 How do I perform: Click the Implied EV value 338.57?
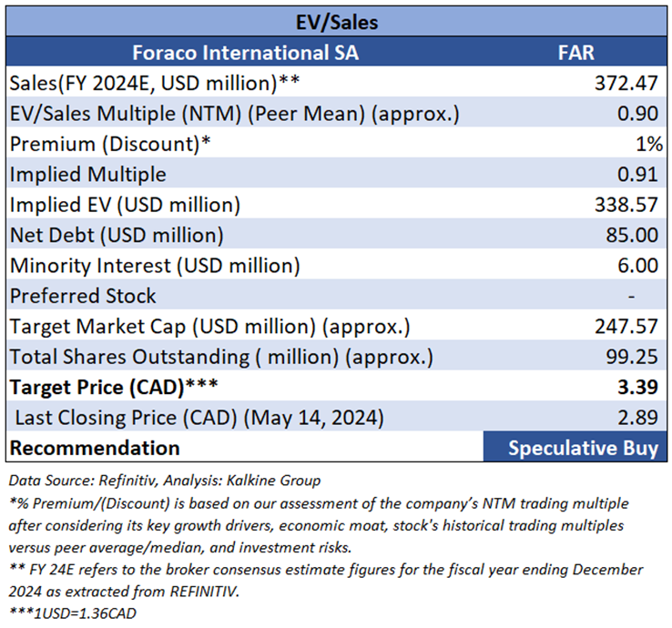(x=626, y=205)
